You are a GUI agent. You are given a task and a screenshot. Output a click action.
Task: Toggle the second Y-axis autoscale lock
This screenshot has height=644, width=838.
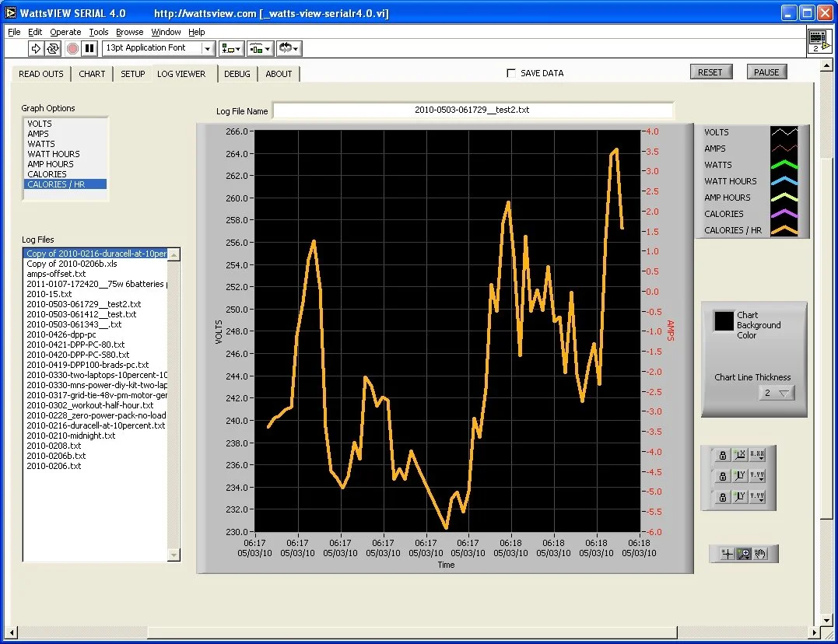723,497
